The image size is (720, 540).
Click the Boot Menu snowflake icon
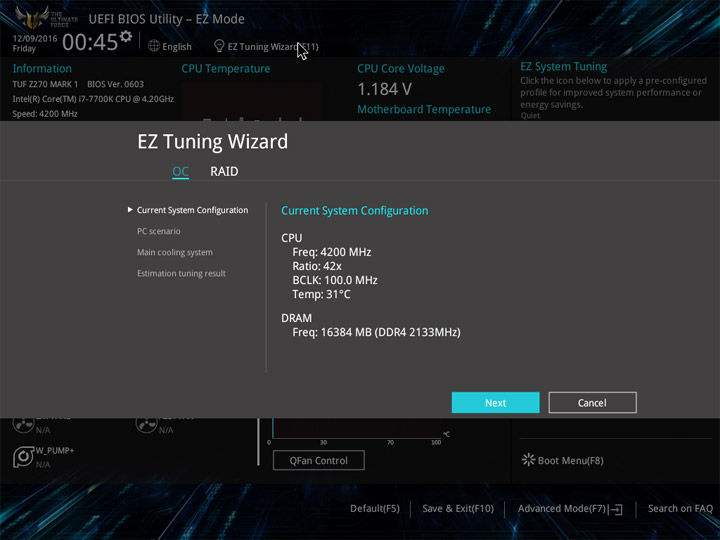coord(528,460)
